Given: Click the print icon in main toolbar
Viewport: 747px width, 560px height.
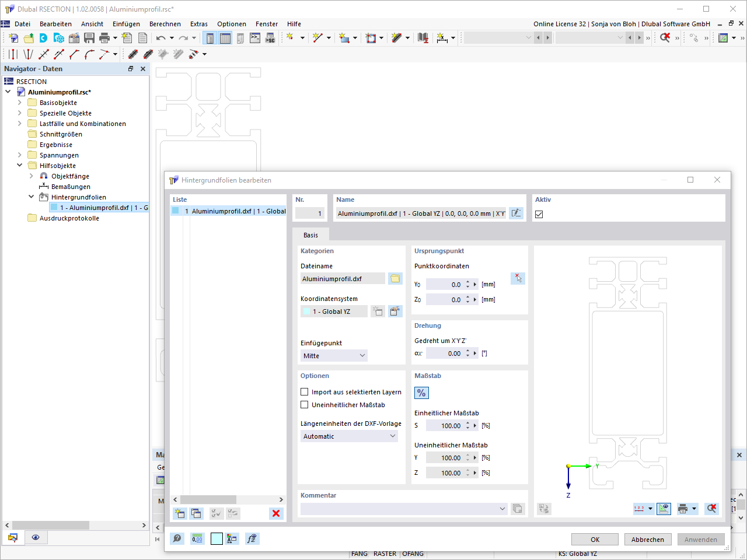Looking at the screenshot, I should pyautogui.click(x=104, y=38).
